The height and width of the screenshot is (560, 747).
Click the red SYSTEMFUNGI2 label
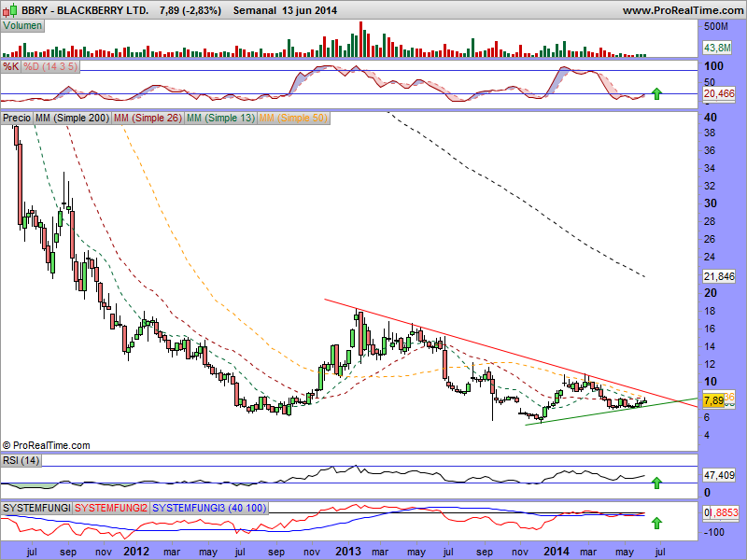[x=111, y=508]
